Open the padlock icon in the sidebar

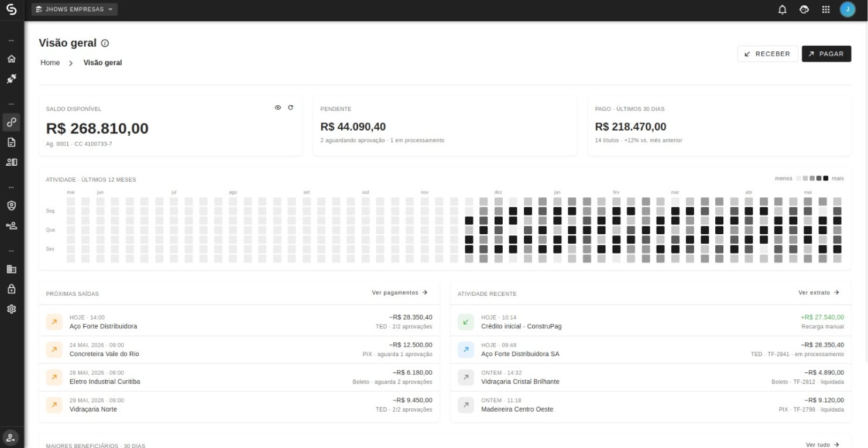coord(11,289)
